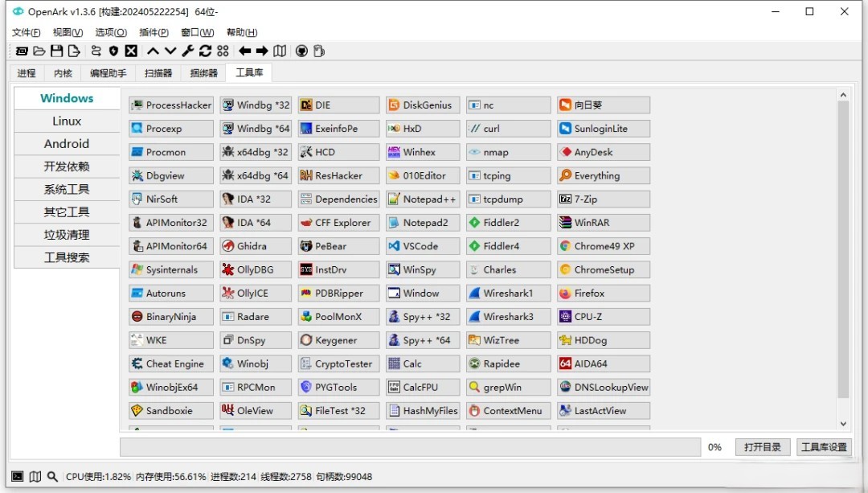
Task: Launch WinRAR
Action: [x=604, y=223]
